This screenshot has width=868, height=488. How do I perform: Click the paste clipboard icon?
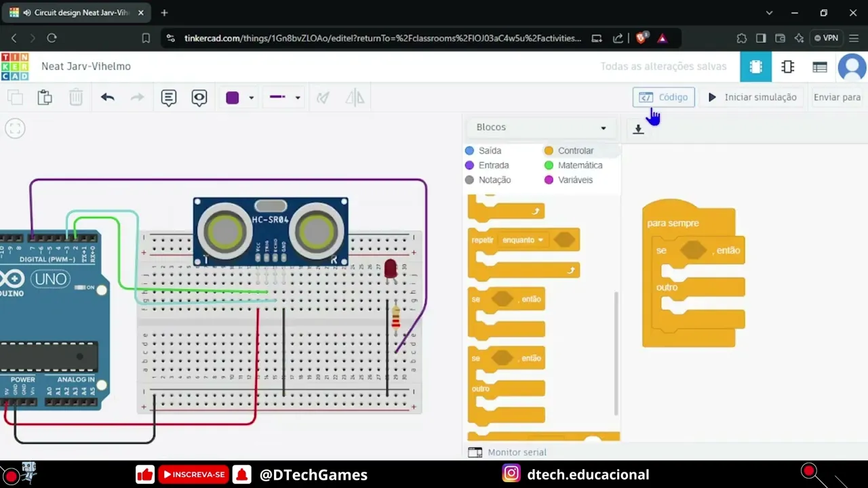coord(45,98)
